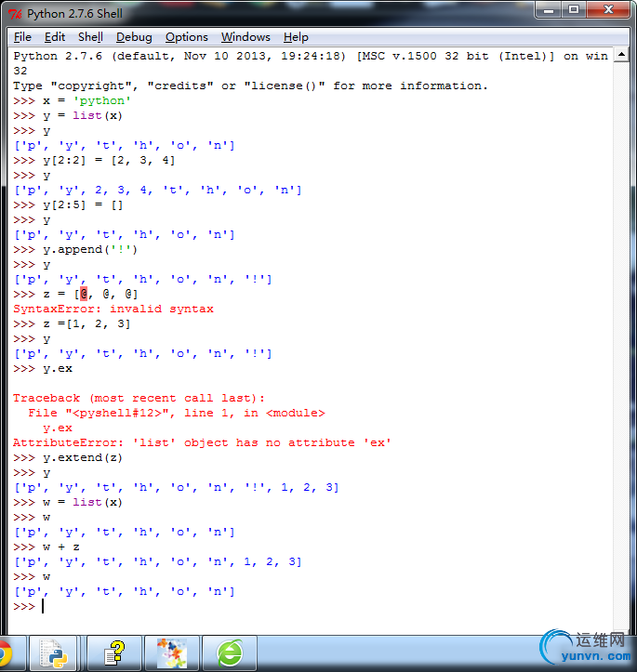Screen dimensions: 637x672
Task: Minimize the Python Shell window
Action: point(549,10)
